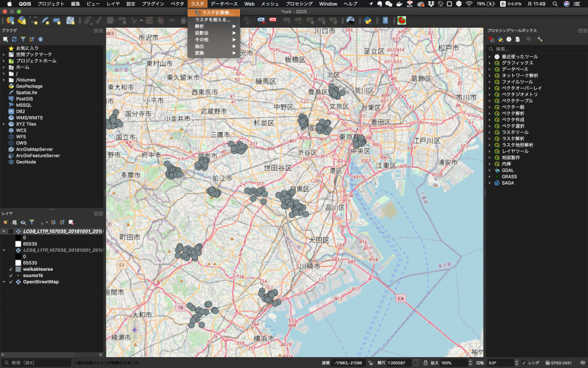This screenshot has width=588, height=368.
Task: Click filter legend funnel in layers panel
Action: [32, 223]
